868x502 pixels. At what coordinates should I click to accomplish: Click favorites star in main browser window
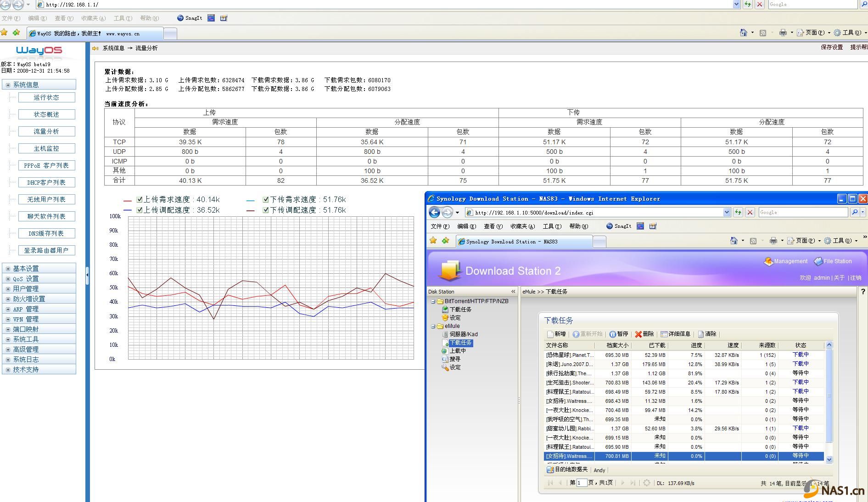click(x=4, y=33)
